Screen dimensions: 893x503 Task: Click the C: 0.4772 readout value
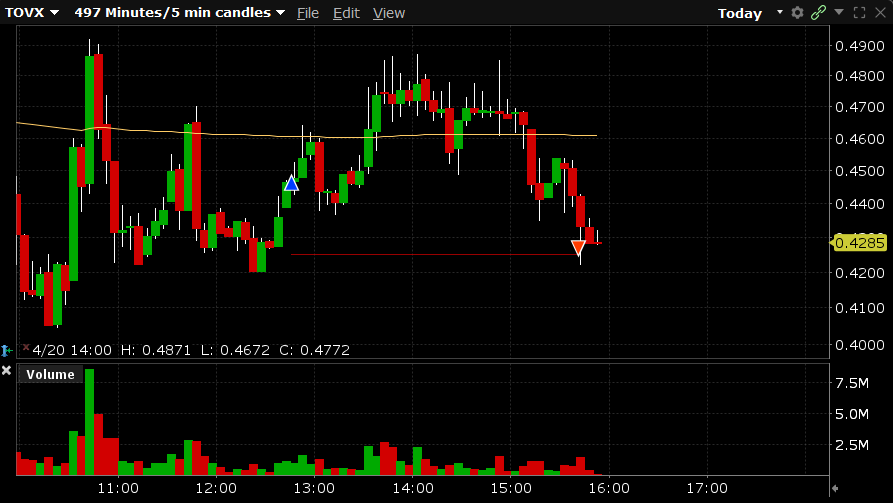(314, 350)
